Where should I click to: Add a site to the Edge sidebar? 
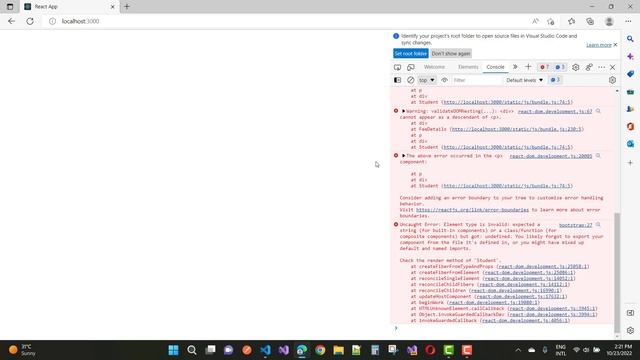point(630,163)
